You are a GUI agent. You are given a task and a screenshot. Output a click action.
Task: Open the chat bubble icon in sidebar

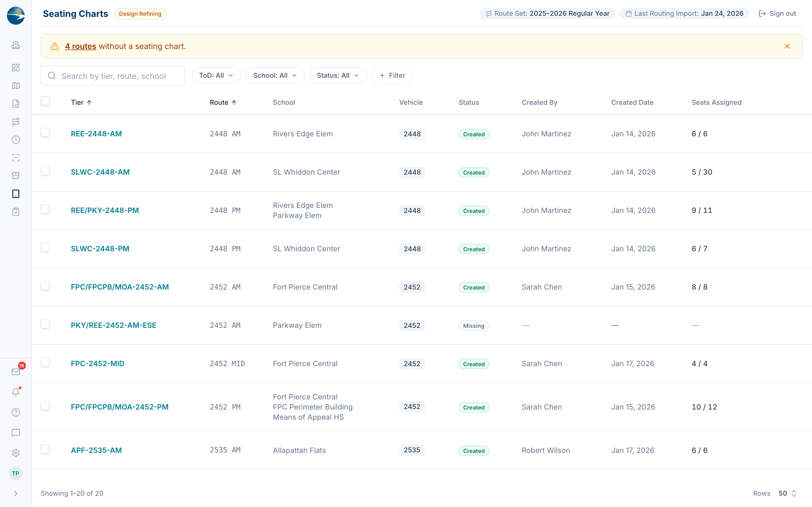point(16,433)
